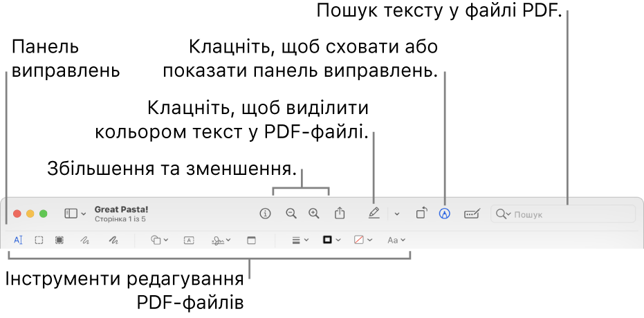Click into the Пошук search field
This screenshot has height=318, width=644.
click(x=563, y=214)
